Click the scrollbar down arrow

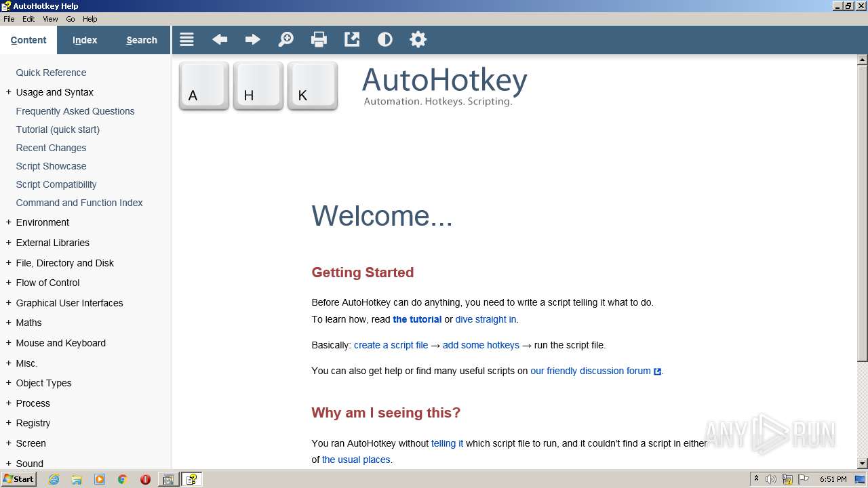(x=862, y=464)
